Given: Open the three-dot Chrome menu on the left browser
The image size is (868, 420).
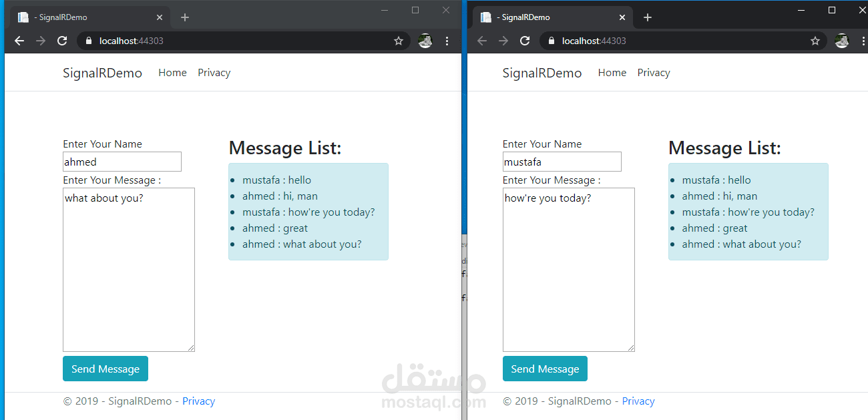Looking at the screenshot, I should coord(447,41).
